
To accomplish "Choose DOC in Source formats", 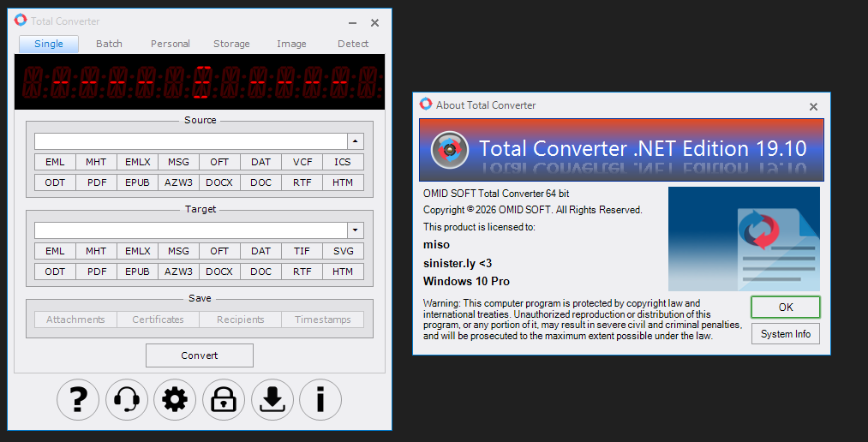I will (x=260, y=182).
